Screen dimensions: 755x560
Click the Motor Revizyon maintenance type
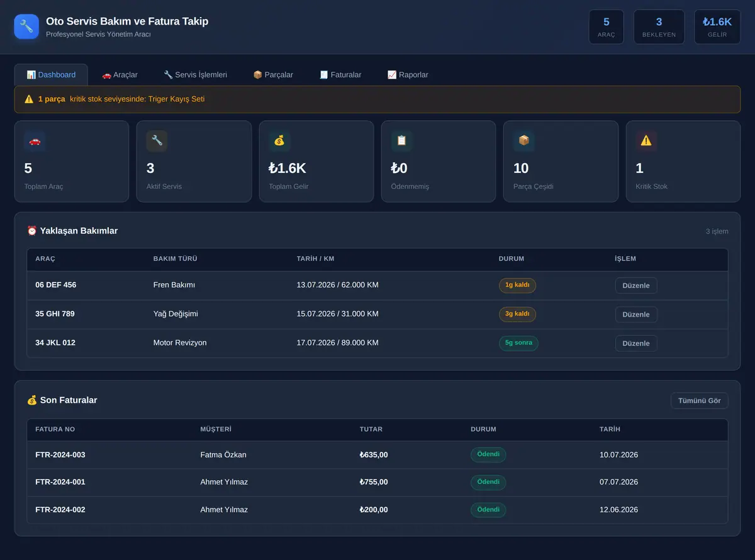(x=180, y=343)
